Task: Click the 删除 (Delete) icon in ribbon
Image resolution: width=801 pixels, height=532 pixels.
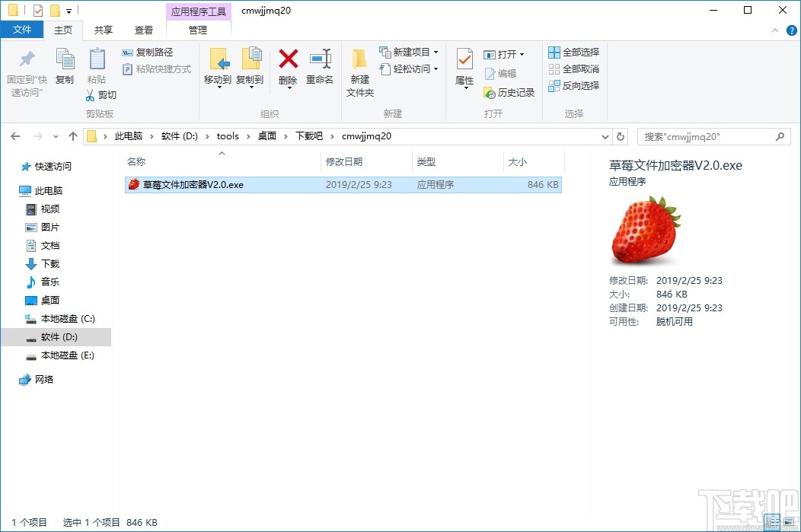Action: [288, 68]
